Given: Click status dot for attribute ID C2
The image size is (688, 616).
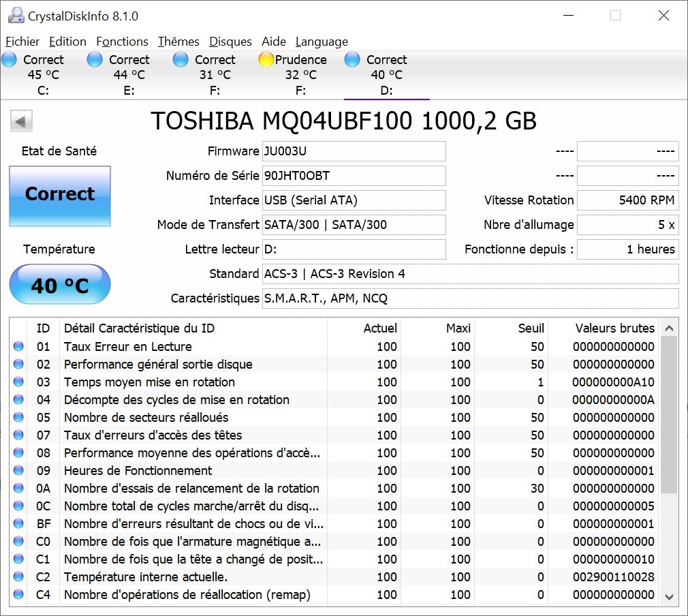Looking at the screenshot, I should 18,576.
